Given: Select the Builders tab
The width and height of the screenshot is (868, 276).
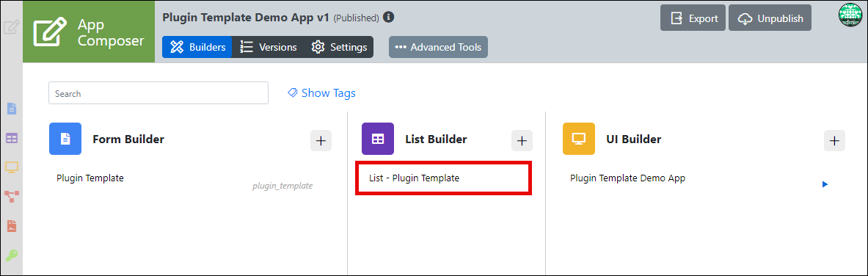Looking at the screenshot, I should [x=197, y=47].
